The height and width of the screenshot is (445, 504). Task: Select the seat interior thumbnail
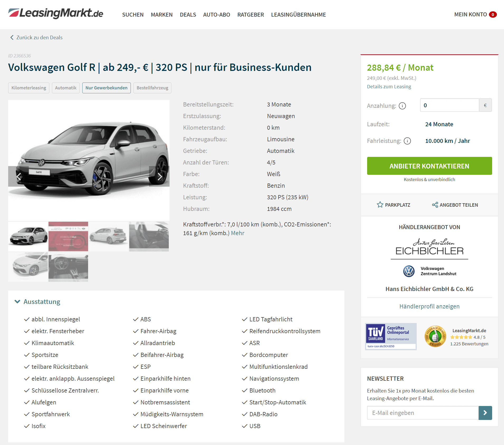[x=149, y=236]
